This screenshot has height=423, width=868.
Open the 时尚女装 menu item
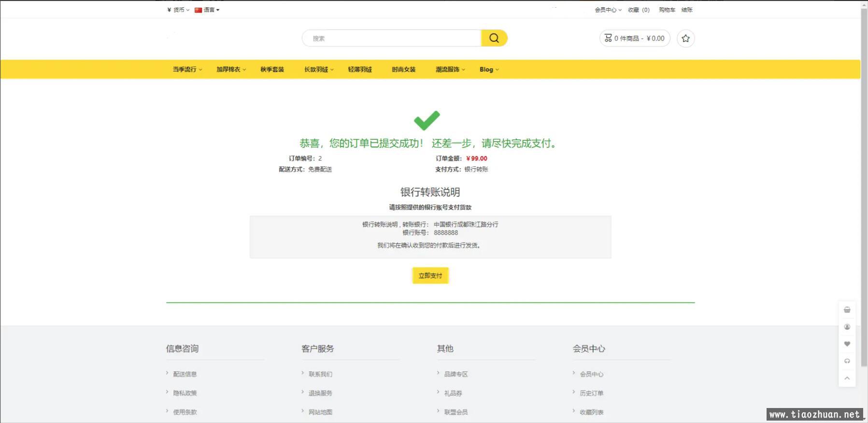pyautogui.click(x=404, y=70)
